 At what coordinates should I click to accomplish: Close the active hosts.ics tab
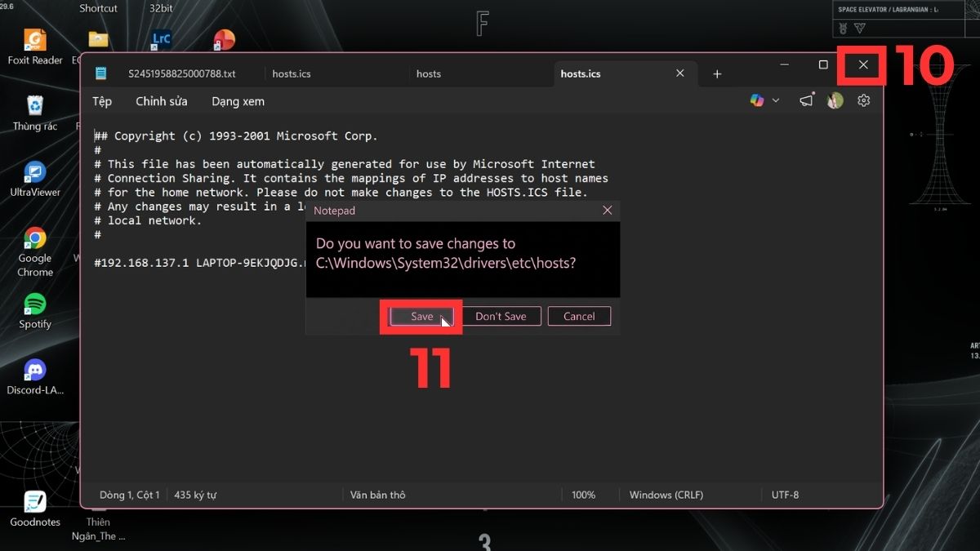(x=680, y=73)
